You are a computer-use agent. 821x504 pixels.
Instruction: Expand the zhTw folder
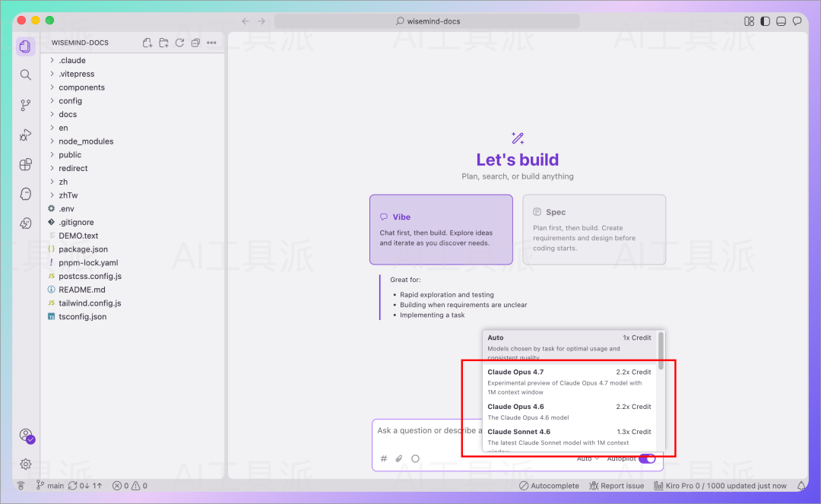click(133, 195)
